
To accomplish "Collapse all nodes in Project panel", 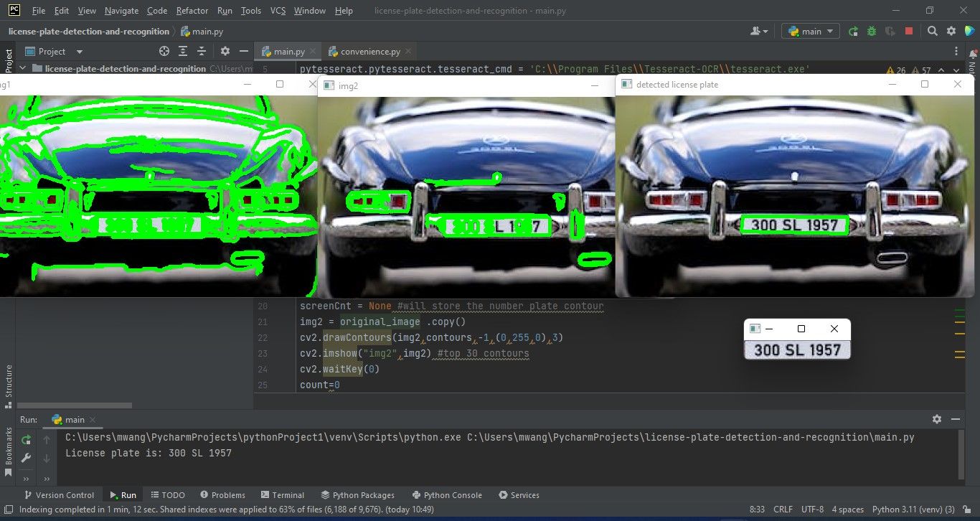I will 202,52.
